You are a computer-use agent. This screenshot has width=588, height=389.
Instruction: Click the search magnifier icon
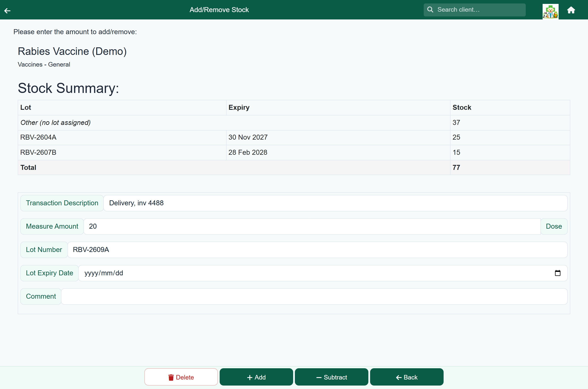point(430,10)
